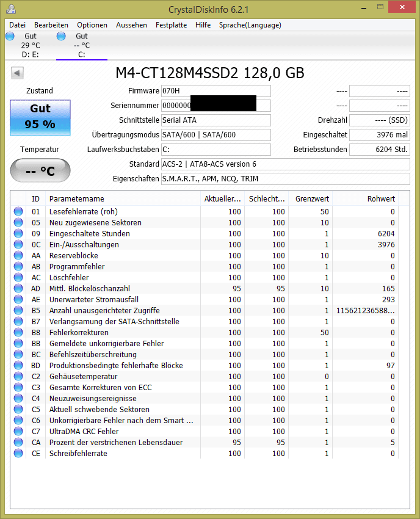Click status icon for Schreibfehlerrate
420x519 pixels.
pos(18,453)
